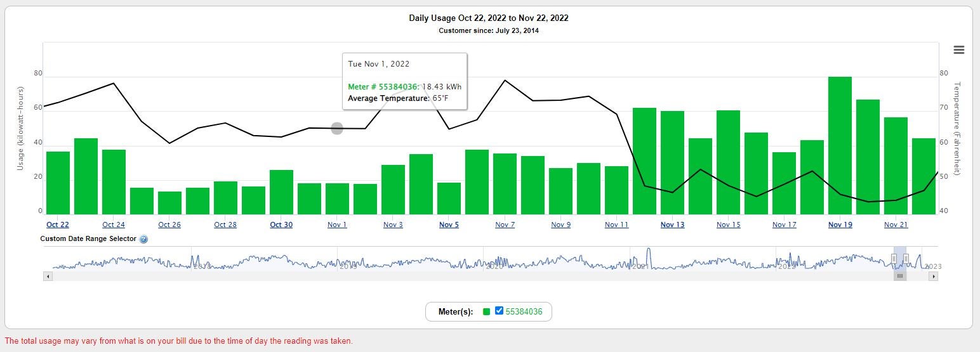Image resolution: width=980 pixels, height=352 pixels.
Task: Click the navigator scrollbar thumb
Action: tap(899, 277)
